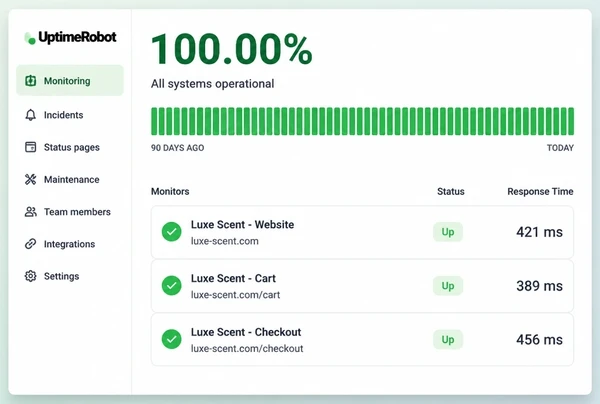This screenshot has width=600, height=404.
Task: Click the Up badge for Website monitor
Action: pyautogui.click(x=448, y=232)
